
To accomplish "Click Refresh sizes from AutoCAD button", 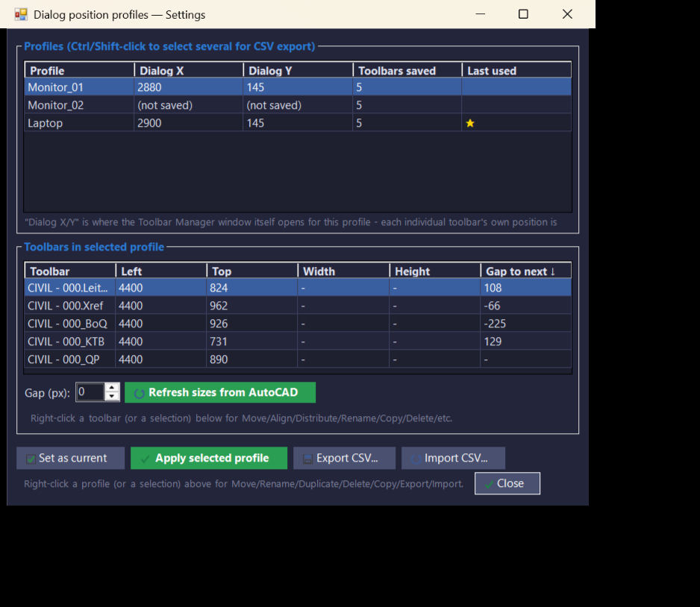I will 220,392.
